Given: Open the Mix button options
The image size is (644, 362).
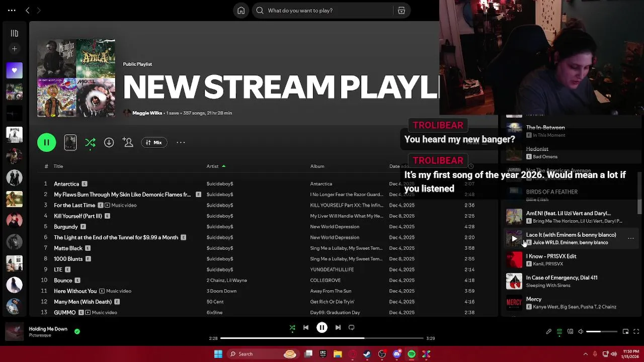Looking at the screenshot, I should point(154,143).
